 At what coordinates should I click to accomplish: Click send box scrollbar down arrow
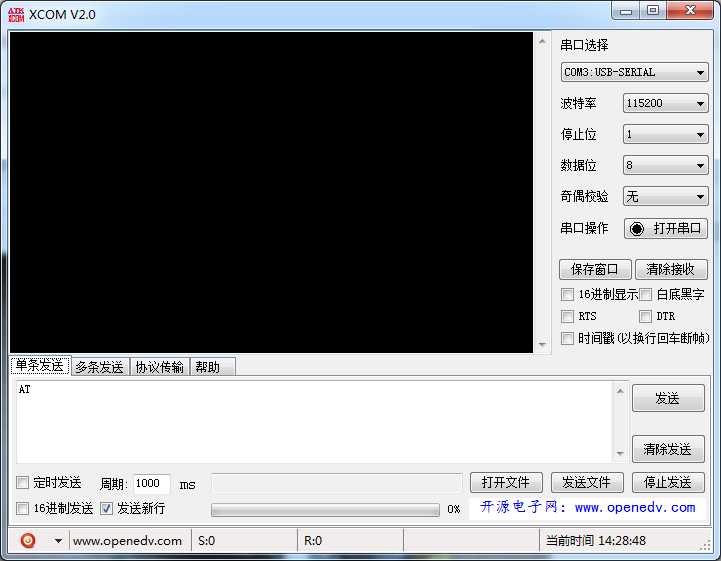pos(620,453)
